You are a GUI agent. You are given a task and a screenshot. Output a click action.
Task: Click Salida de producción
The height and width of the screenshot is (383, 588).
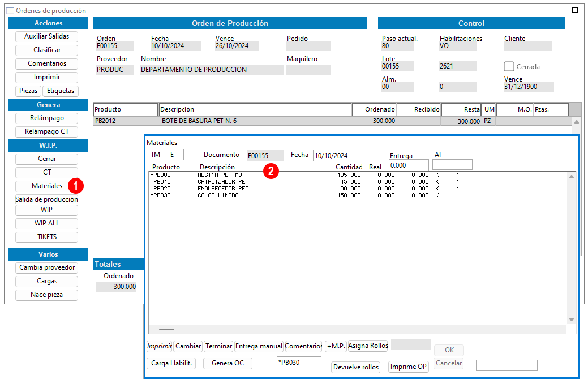click(x=47, y=199)
